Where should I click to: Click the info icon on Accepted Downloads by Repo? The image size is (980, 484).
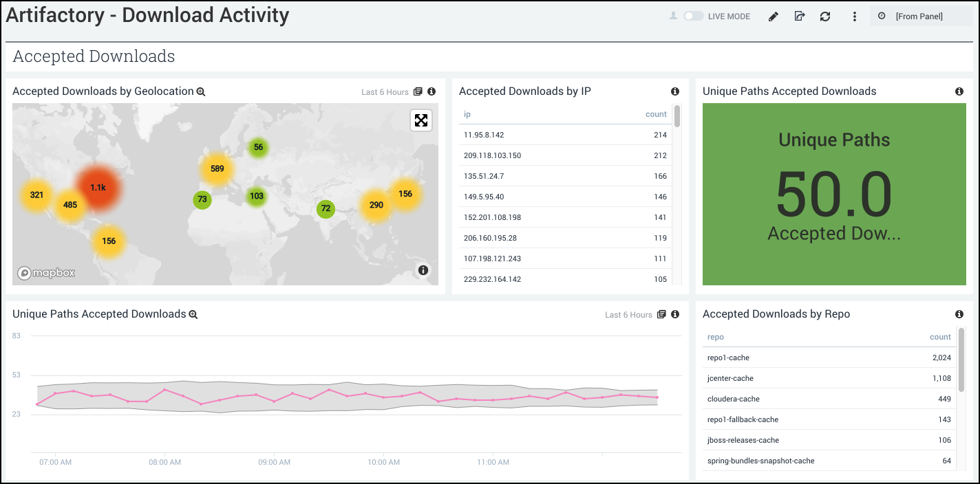[959, 314]
